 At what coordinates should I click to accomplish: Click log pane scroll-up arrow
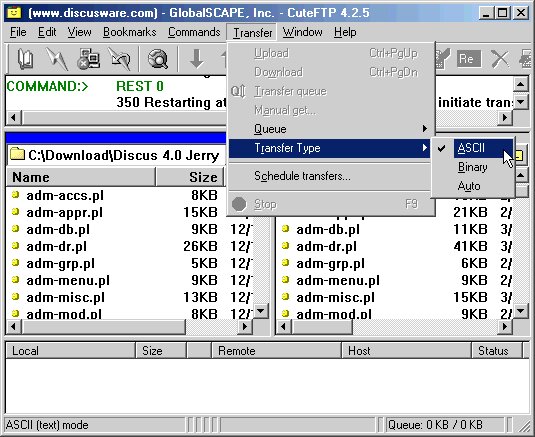click(x=521, y=85)
